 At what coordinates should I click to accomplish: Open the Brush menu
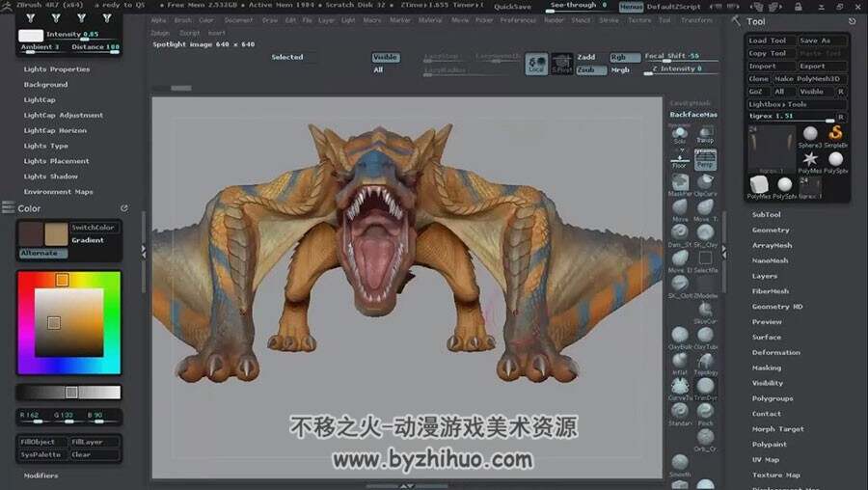pyautogui.click(x=182, y=20)
